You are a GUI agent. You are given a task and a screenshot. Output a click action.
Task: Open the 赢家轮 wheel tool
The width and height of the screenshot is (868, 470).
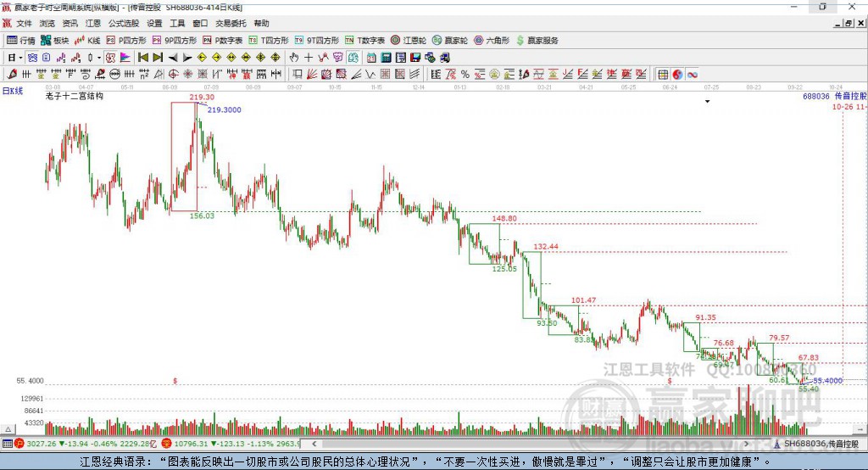point(450,41)
